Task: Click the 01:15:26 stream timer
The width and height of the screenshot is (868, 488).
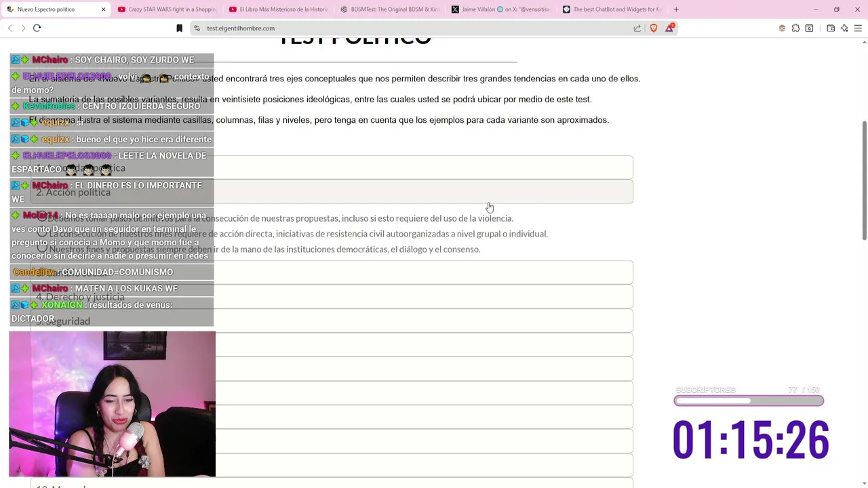Action: 751,440
